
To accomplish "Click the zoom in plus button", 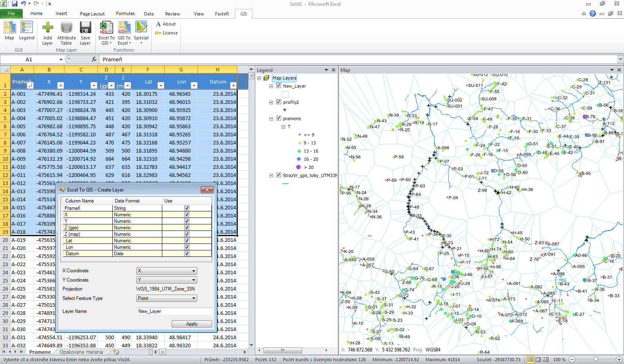I will pyautogui.click(x=619, y=360).
